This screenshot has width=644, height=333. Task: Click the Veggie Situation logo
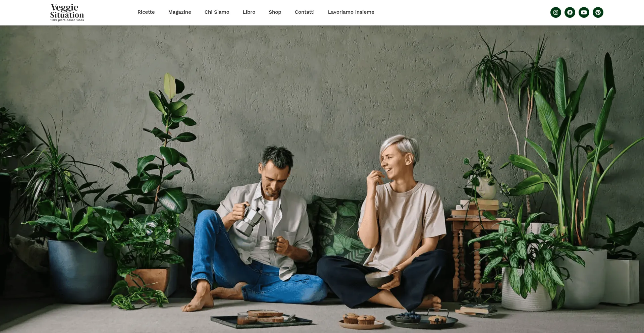pyautogui.click(x=67, y=12)
